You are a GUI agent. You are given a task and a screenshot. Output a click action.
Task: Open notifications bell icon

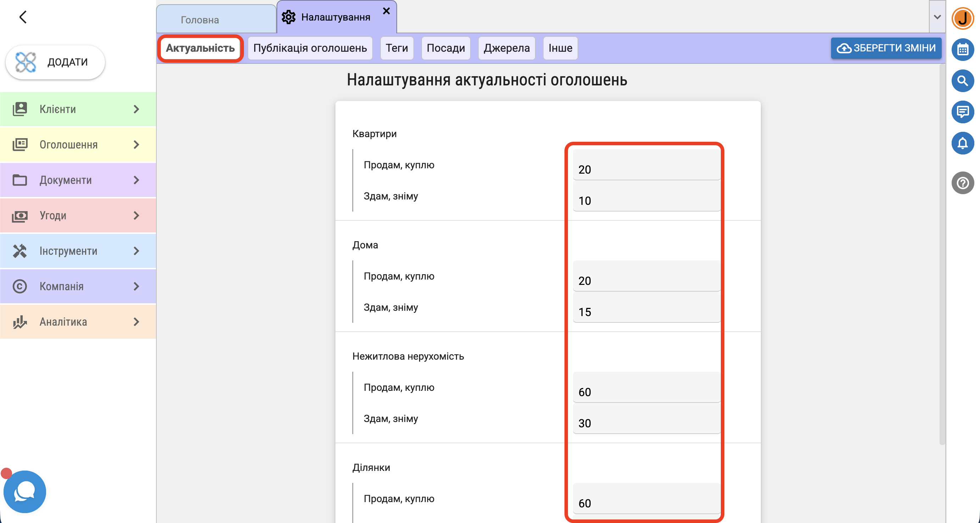(963, 143)
